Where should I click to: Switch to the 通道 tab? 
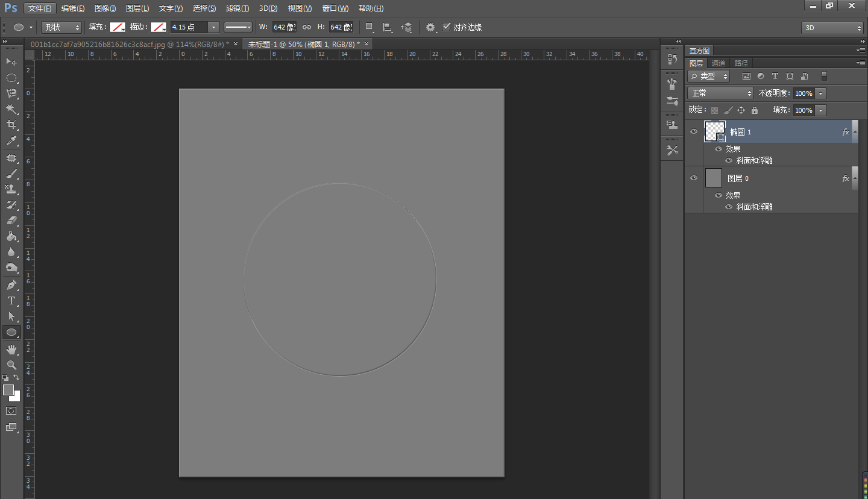(719, 63)
